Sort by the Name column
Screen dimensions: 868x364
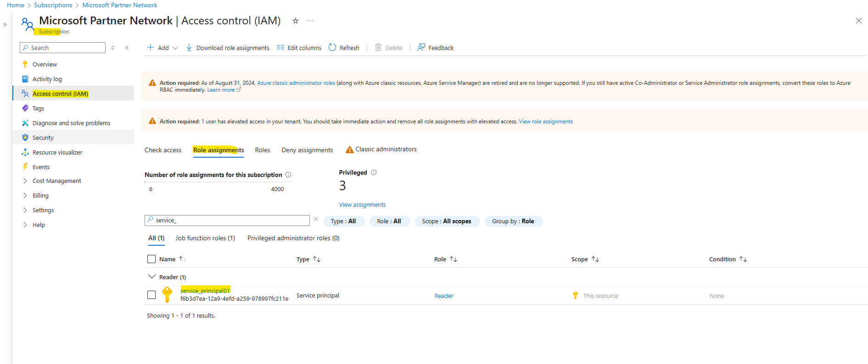tap(173, 259)
